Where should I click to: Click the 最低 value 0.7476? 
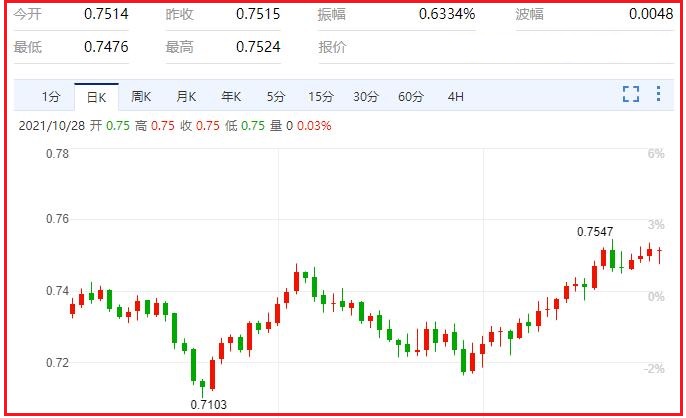click(x=106, y=47)
